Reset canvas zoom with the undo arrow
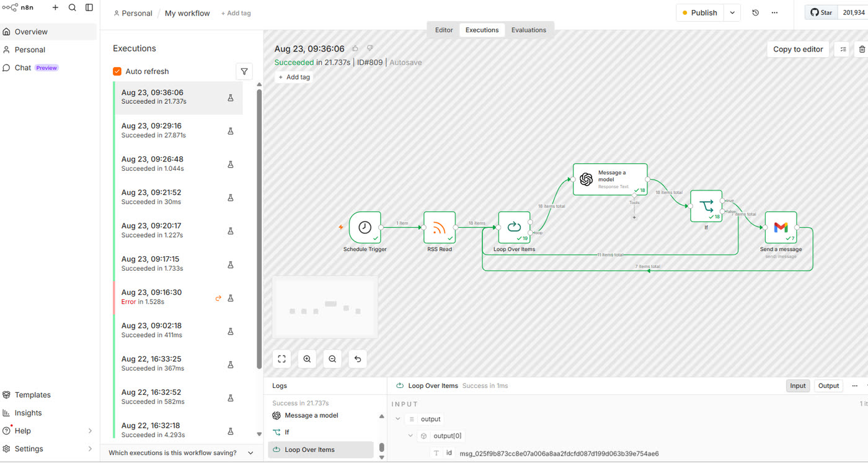 [358, 359]
